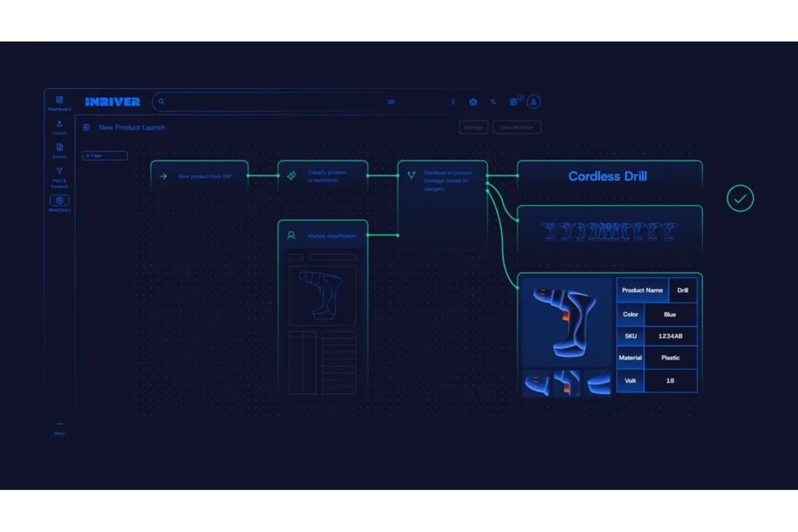Click the Product Name value 'Drill'
798x532 pixels.
coord(683,290)
